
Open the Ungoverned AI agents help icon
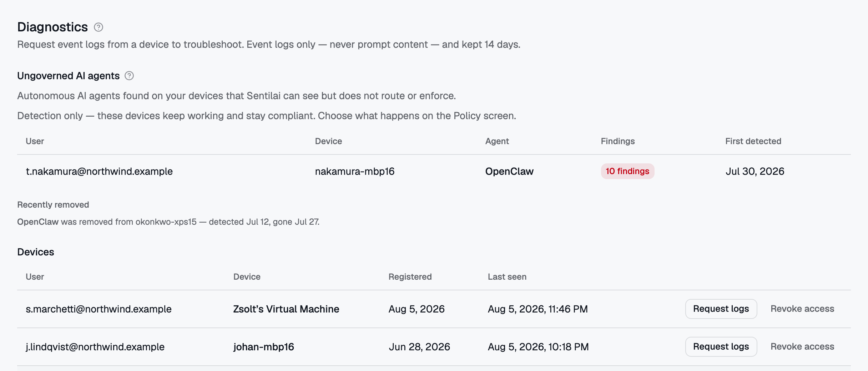129,76
